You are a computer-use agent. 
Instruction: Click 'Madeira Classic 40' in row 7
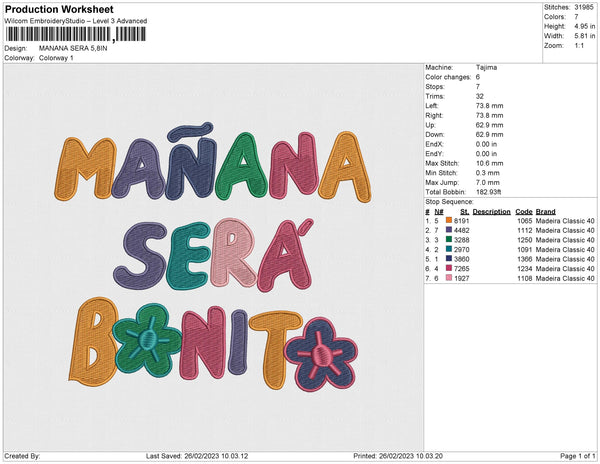565,278
